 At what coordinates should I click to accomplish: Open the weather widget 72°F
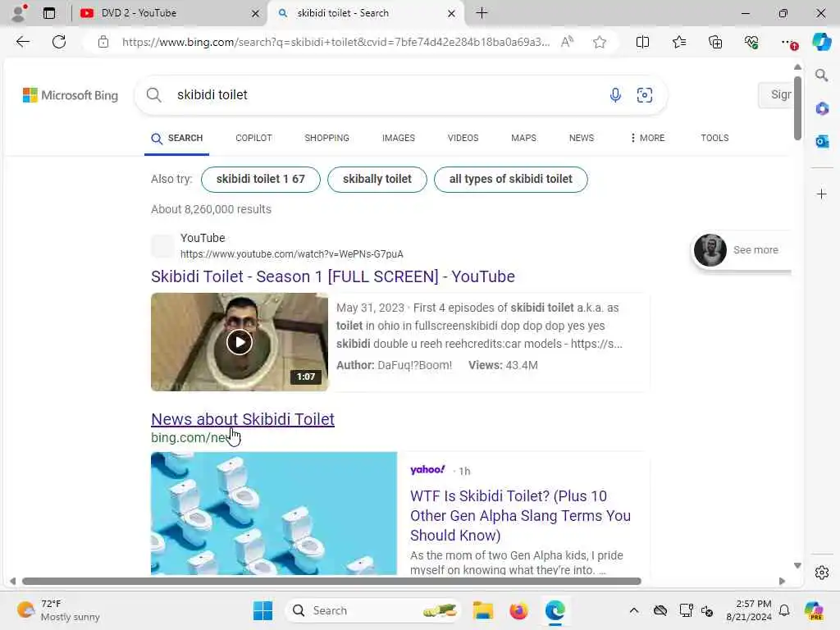point(58,610)
